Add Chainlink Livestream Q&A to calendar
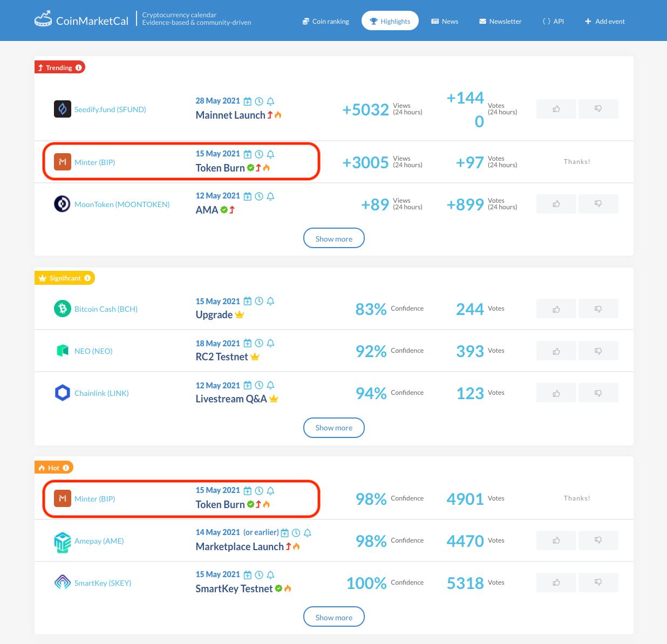Viewport: 667px width, 644px height. (247, 386)
